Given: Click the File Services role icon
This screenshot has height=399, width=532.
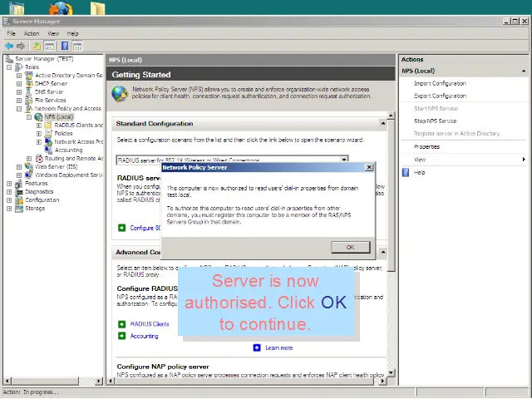Looking at the screenshot, I should click(x=29, y=100).
